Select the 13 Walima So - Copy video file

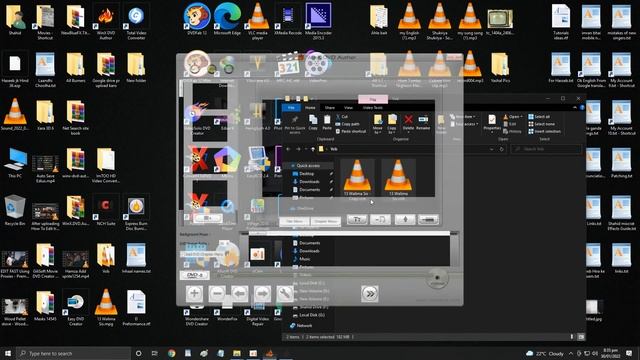point(357,179)
